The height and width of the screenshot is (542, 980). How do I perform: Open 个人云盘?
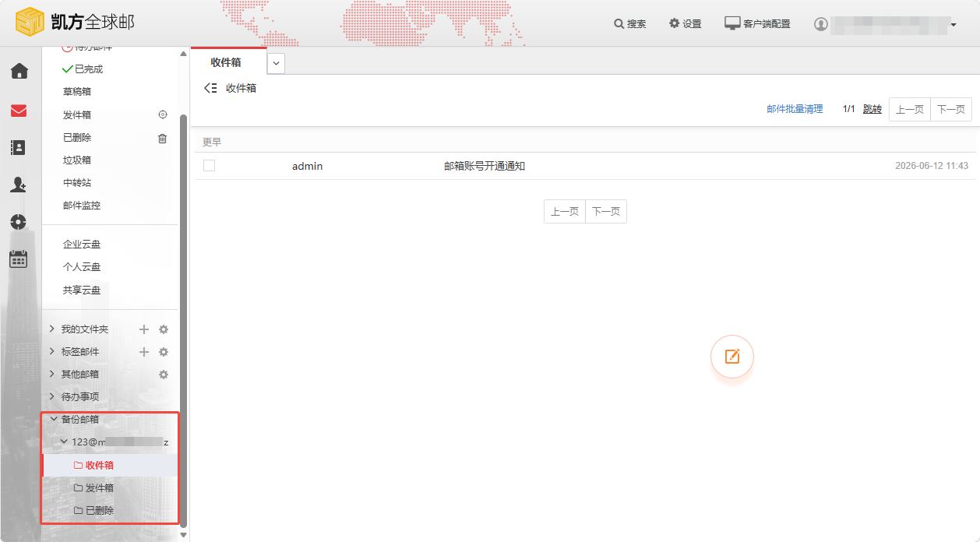coord(82,267)
